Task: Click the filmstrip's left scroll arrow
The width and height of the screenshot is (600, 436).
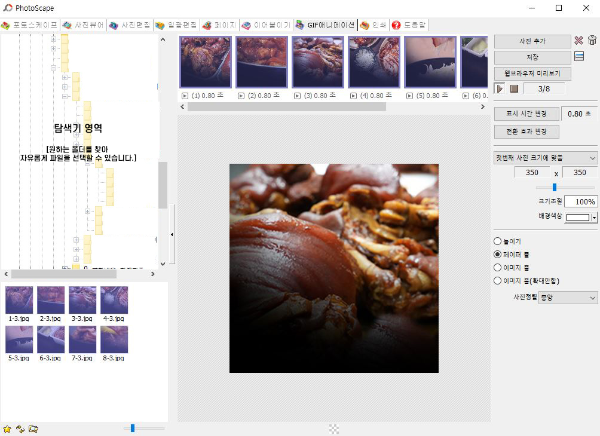Action: tap(183, 107)
